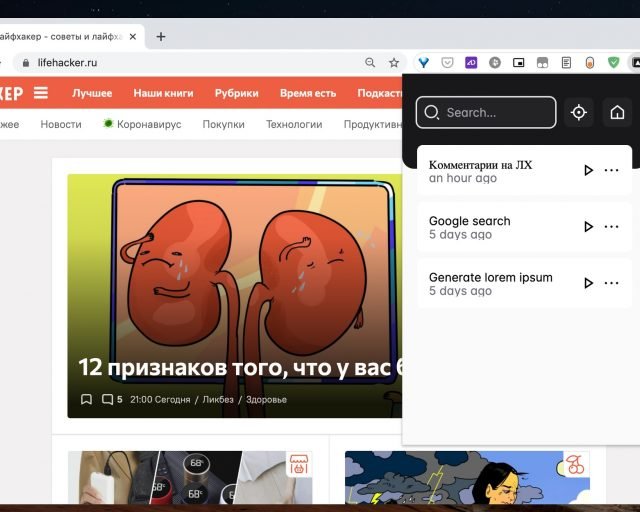640x512 pixels.
Task: Open the green shield extension icon
Action: click(x=613, y=62)
